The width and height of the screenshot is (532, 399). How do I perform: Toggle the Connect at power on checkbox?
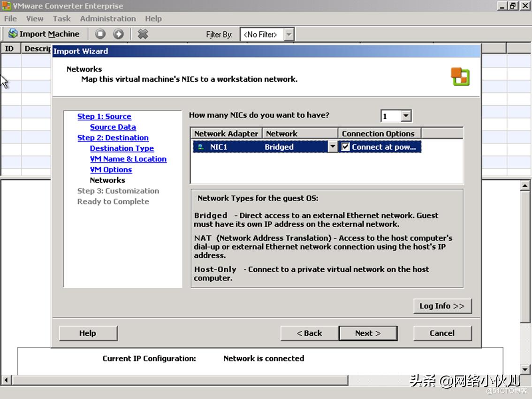[345, 147]
